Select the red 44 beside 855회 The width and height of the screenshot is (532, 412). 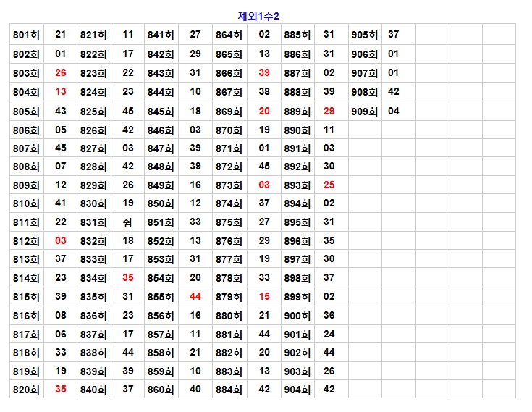tap(195, 297)
